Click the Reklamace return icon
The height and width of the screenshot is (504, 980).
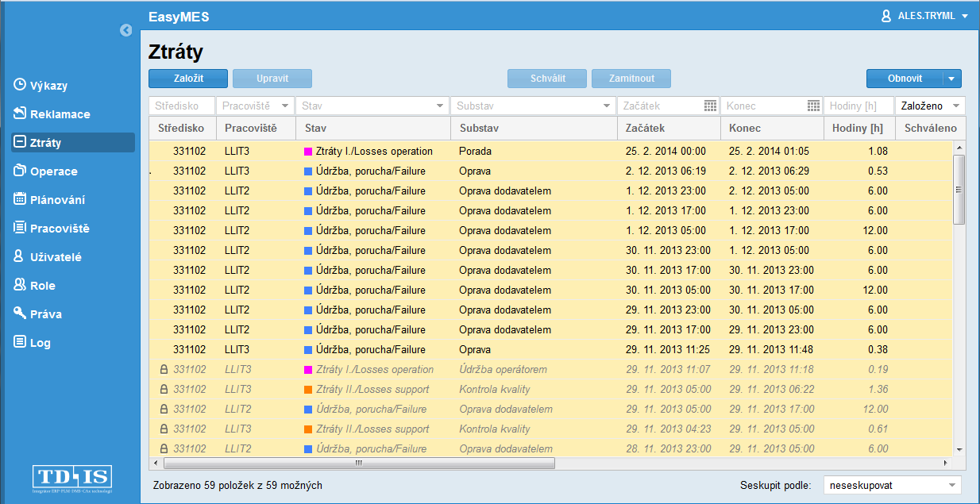[21, 113]
